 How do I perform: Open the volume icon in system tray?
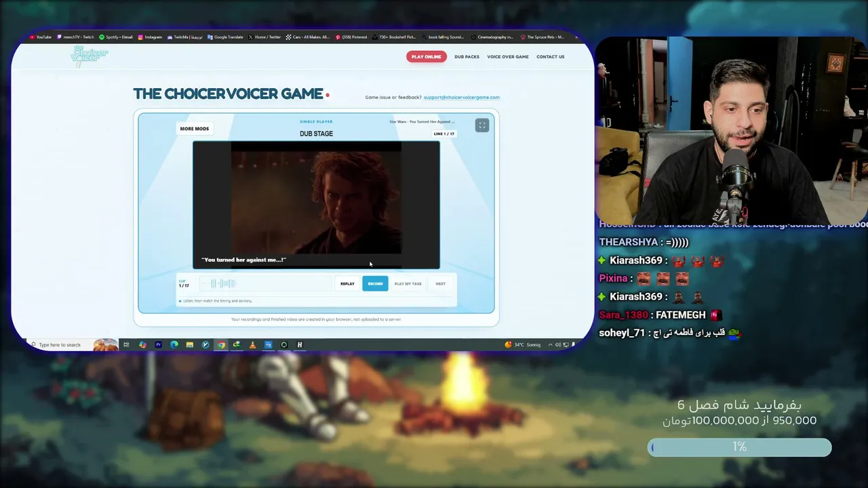557,344
